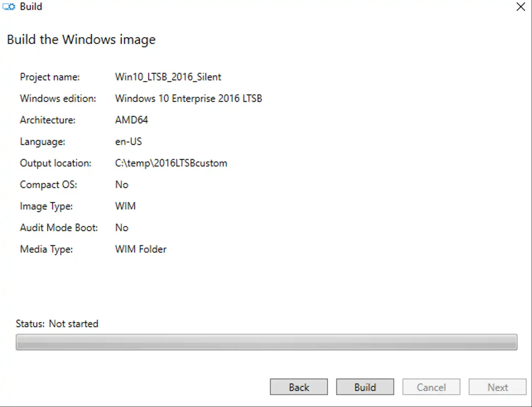Click the Architecture label
Viewport: 532px width, 407px height.
pos(48,120)
